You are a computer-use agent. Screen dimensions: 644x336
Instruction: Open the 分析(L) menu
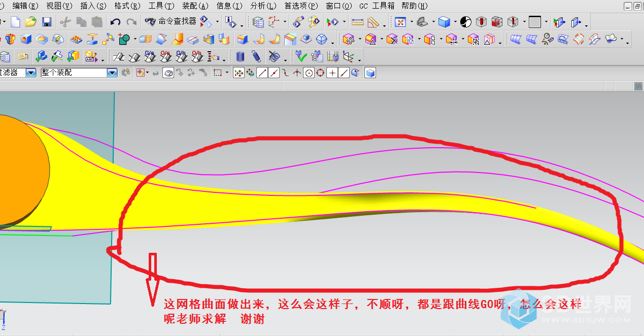click(x=263, y=6)
